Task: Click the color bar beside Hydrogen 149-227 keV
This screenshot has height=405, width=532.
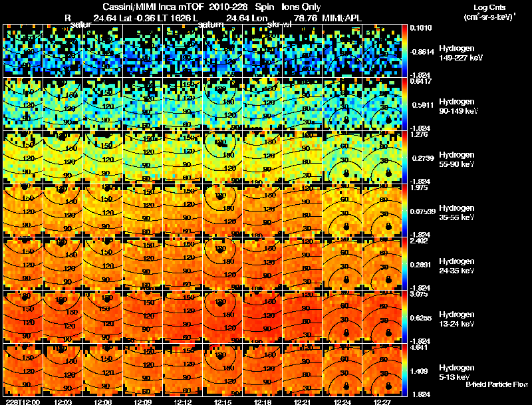Action: click(404, 51)
